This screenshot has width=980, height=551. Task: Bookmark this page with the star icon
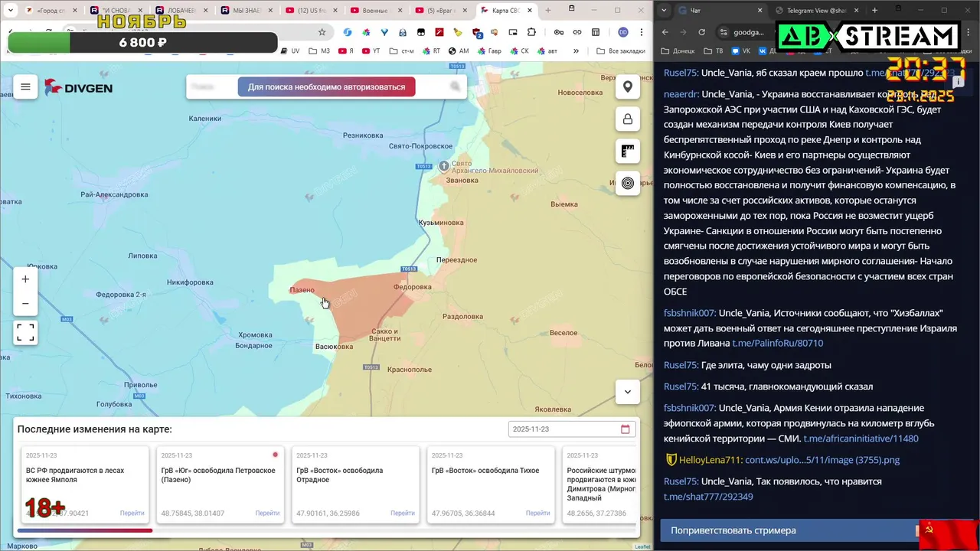coord(322,32)
